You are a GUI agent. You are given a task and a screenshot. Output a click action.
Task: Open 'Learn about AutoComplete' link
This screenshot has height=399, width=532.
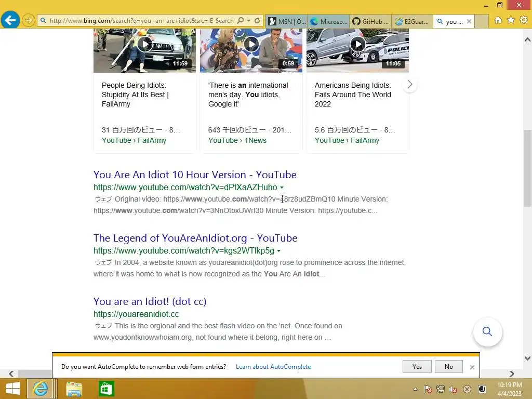click(273, 367)
